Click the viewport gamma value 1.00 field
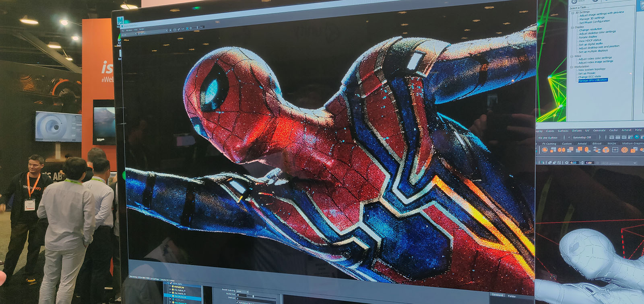The height and width of the screenshot is (304, 644). coord(589,163)
